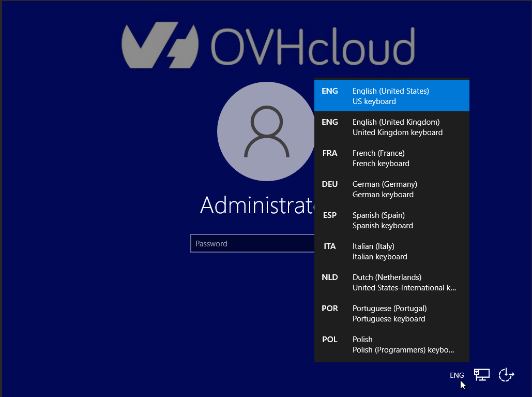Select Spanish (Spain) keyboard layout
This screenshot has height=397, width=532.
tap(392, 220)
